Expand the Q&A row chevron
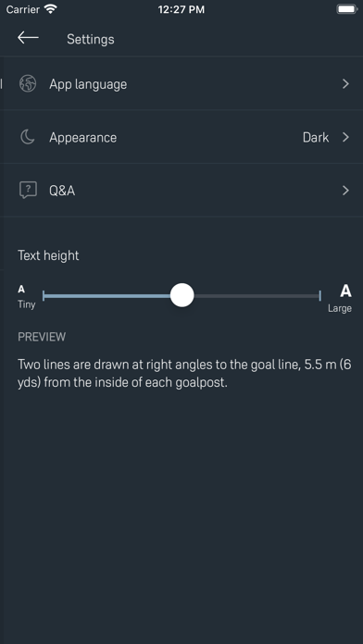 (x=345, y=191)
